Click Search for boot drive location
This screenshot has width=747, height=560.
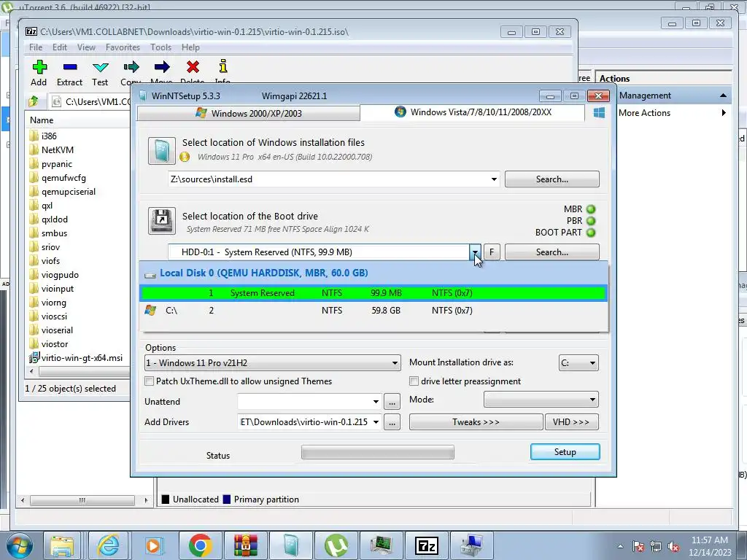tap(552, 252)
